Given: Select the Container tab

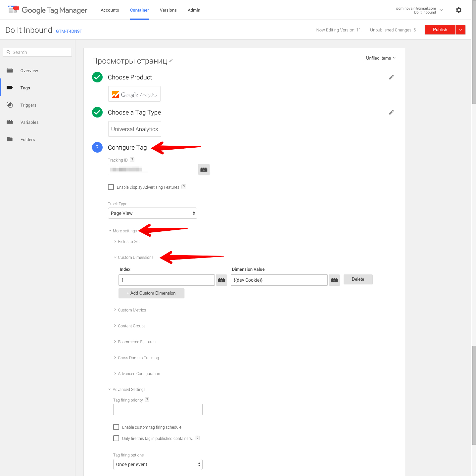Looking at the screenshot, I should coord(139,10).
